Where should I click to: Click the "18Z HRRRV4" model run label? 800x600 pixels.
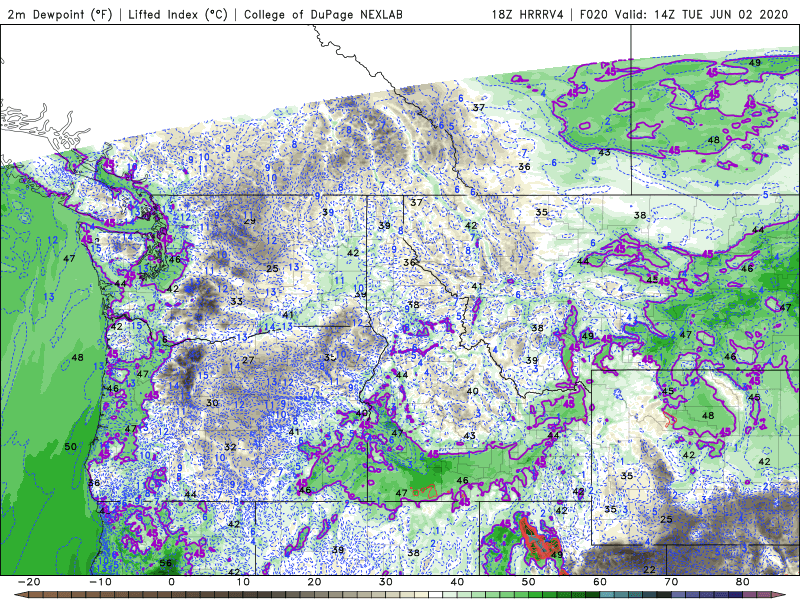(528, 14)
